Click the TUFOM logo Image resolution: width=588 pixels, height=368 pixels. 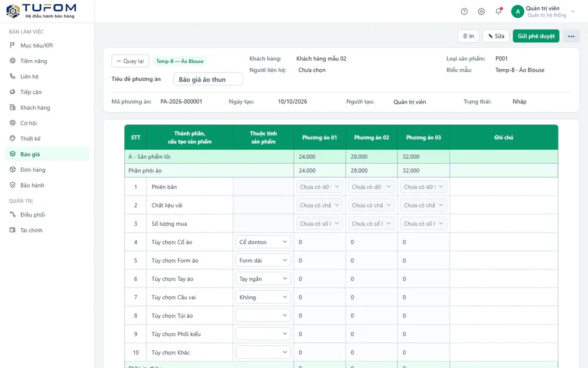pyautogui.click(x=41, y=11)
